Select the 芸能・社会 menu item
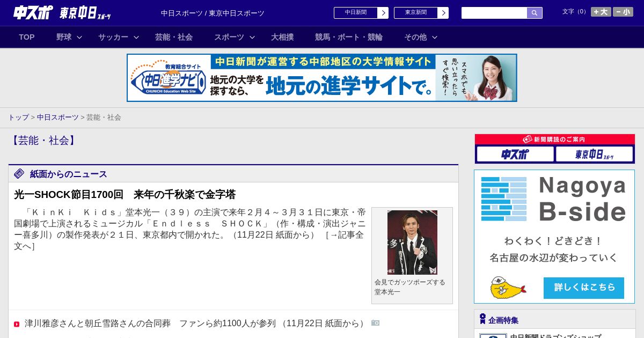The width and height of the screenshot is (644, 338). coord(174,37)
